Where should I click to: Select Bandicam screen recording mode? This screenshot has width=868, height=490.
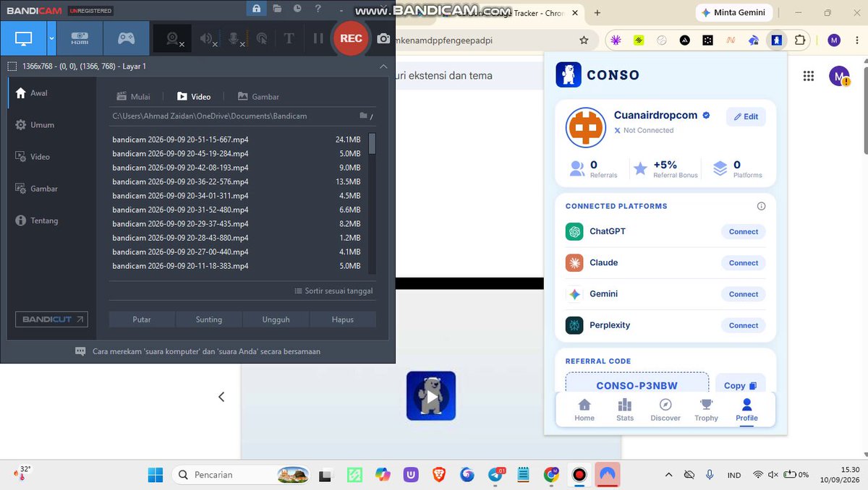tap(23, 39)
